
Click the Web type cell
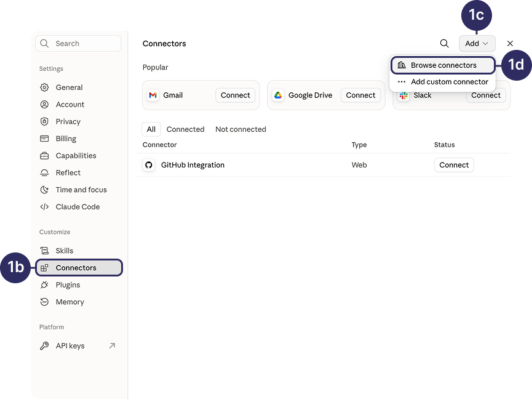coord(359,165)
